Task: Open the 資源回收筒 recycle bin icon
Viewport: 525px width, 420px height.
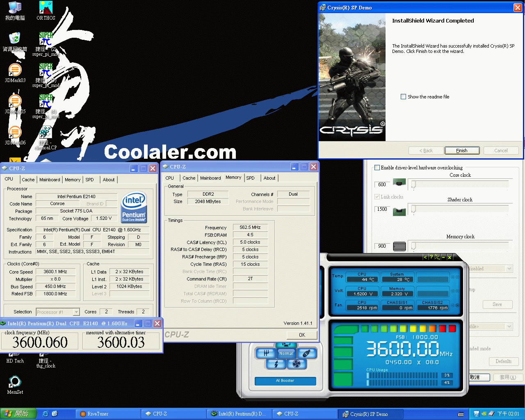Action: tap(15, 42)
